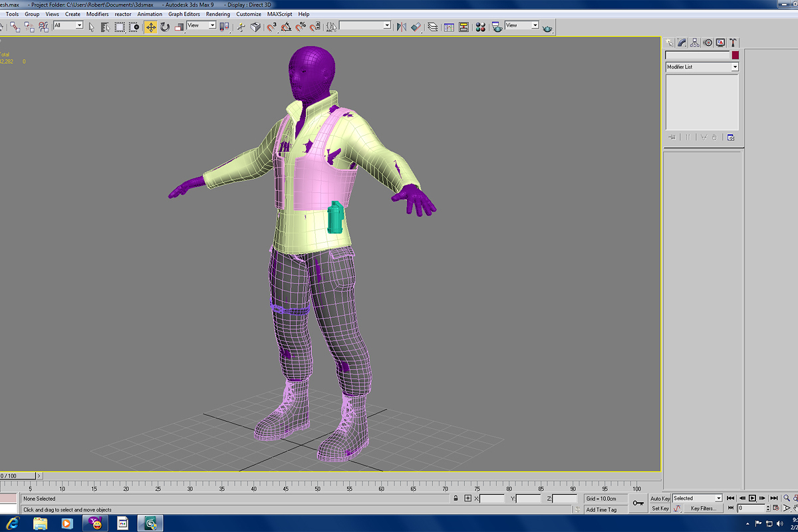The height and width of the screenshot is (532, 798).
Task: Toggle the Selection Lock padlock
Action: click(x=456, y=498)
